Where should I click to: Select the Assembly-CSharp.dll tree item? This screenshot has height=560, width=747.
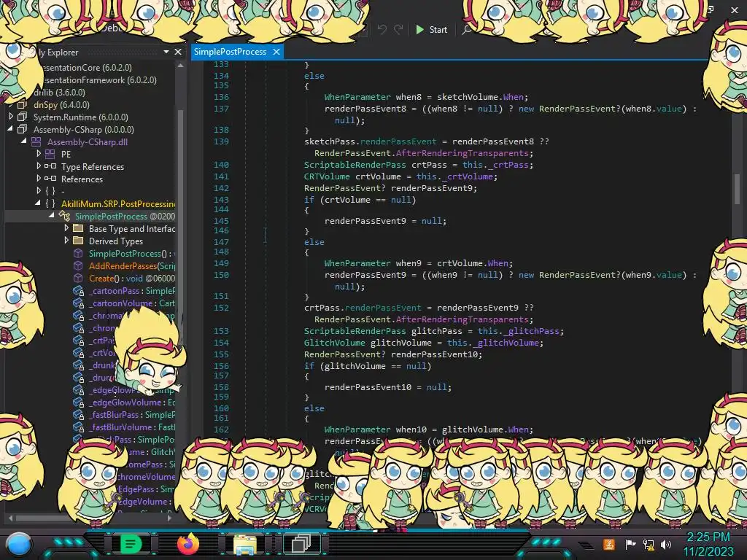pos(88,141)
